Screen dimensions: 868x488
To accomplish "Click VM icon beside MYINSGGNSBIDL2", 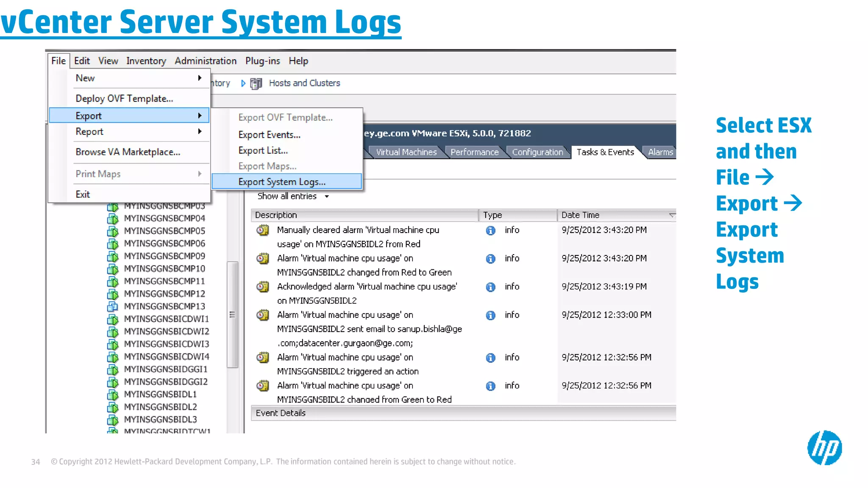I will click(x=113, y=407).
